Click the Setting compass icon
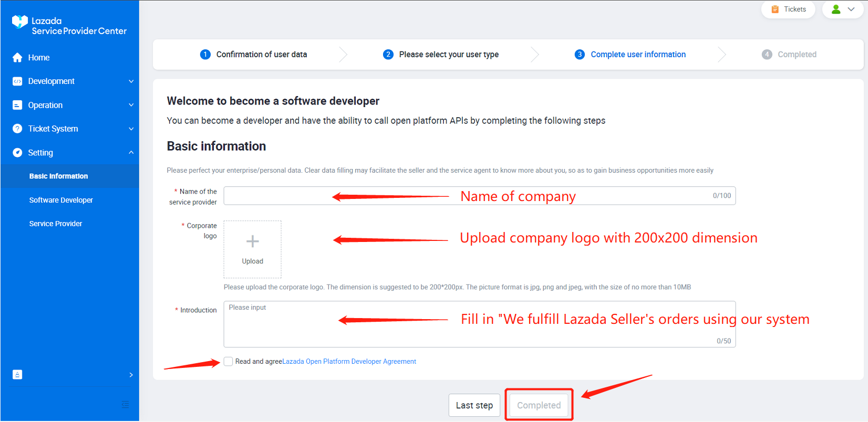This screenshot has width=868, height=422. [17, 153]
